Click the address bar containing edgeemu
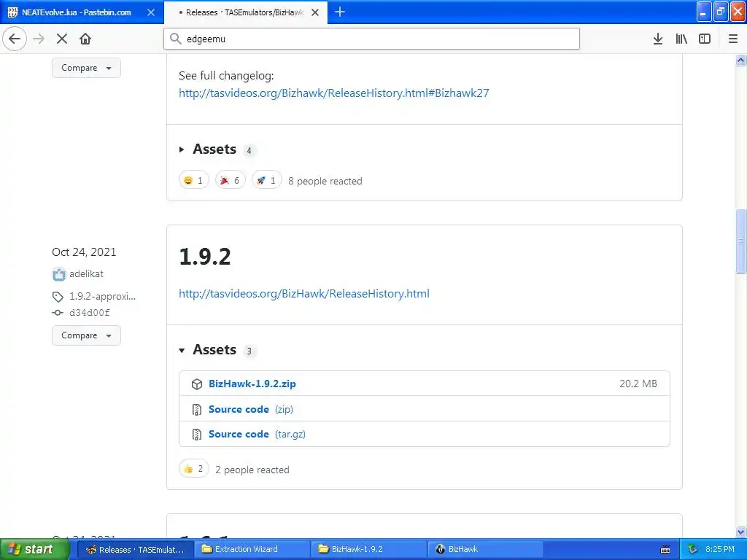 coord(371,39)
